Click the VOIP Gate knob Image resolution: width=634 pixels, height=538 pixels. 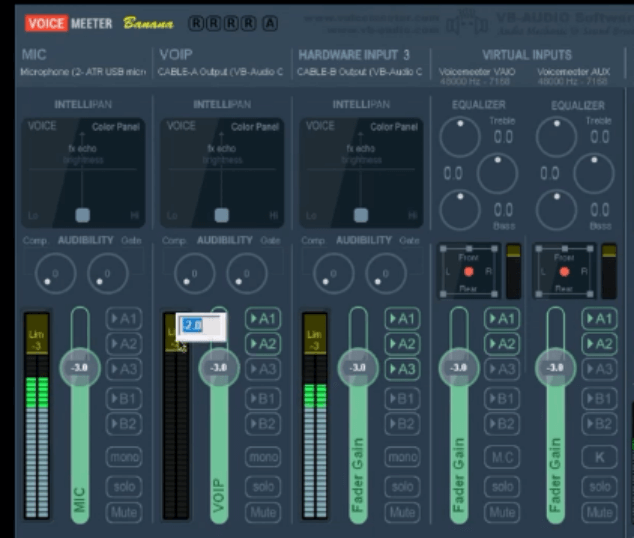coord(247,274)
